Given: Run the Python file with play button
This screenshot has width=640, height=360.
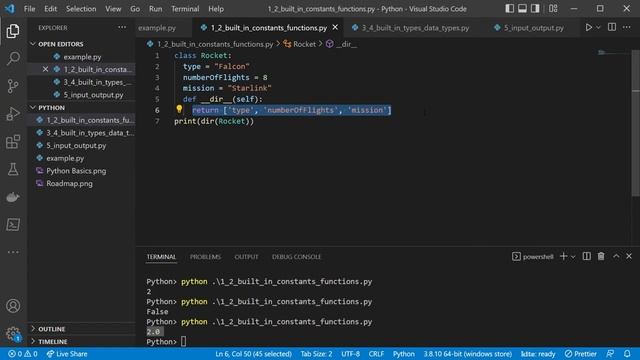Looking at the screenshot, I should 588,27.
